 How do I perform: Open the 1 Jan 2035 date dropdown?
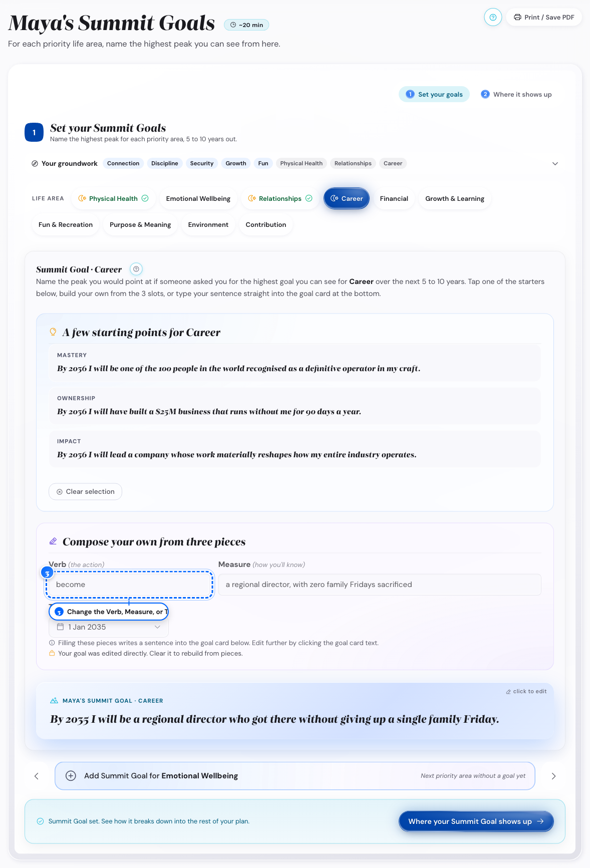(109, 627)
